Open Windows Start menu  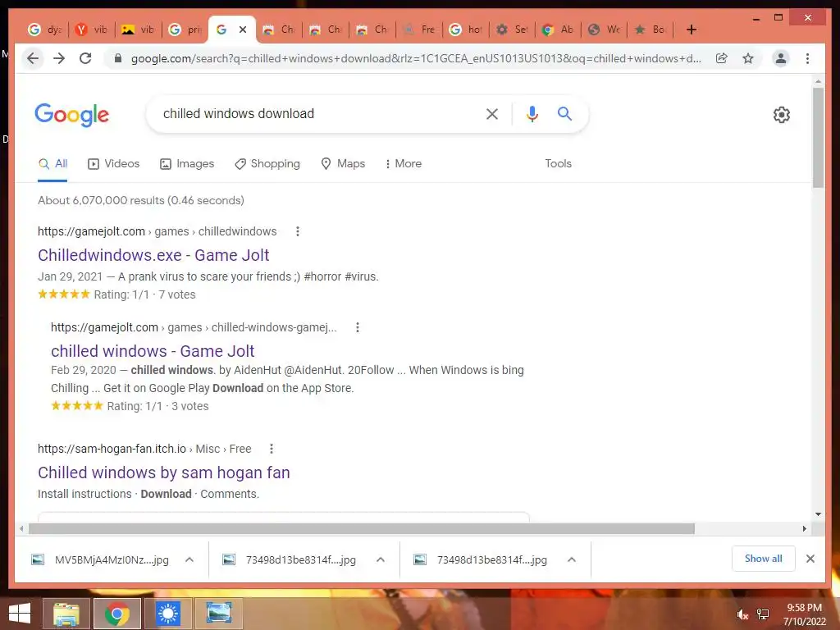(20, 614)
